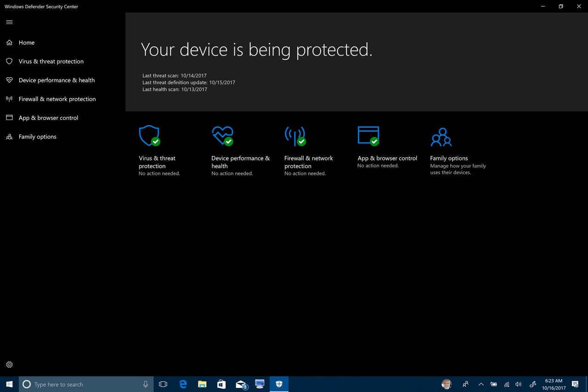The image size is (588, 392).
Task: Open File Explorer from the taskbar
Action: pos(202,384)
